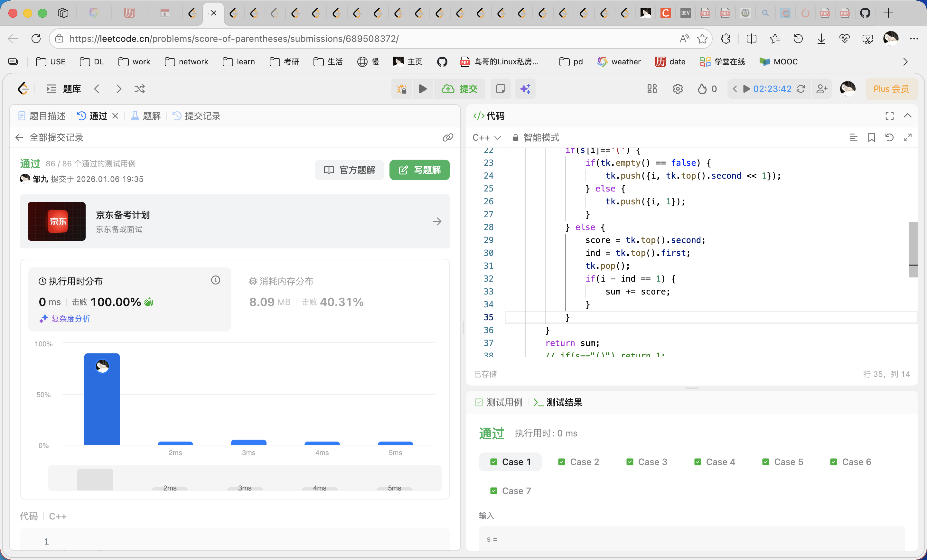Open the C++ language dropdown

tap(486, 138)
